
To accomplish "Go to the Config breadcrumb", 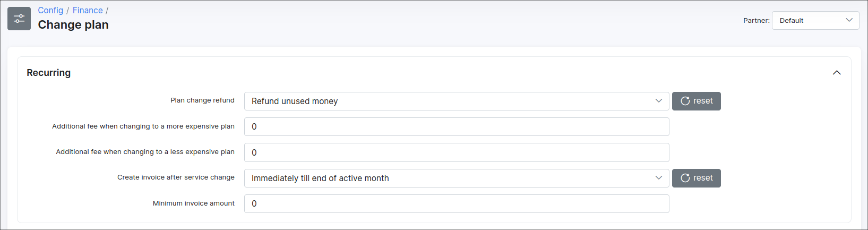I will click(50, 11).
